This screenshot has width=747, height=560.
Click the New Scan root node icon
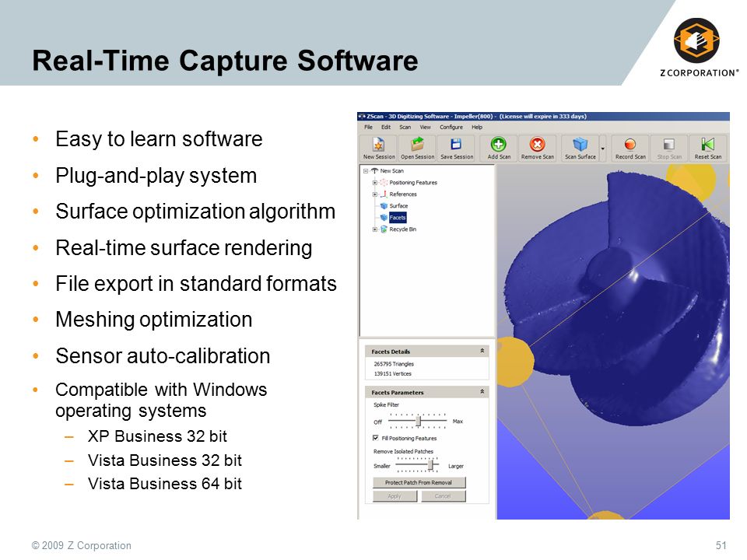(374, 170)
